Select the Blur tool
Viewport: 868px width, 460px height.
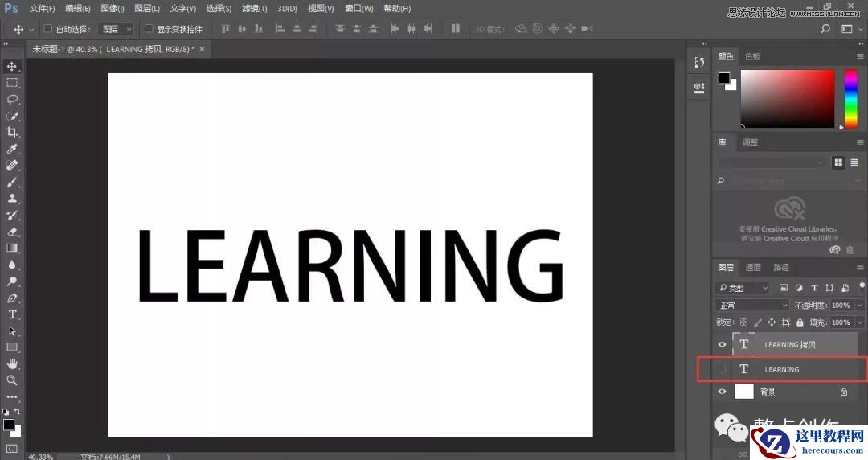[11, 265]
